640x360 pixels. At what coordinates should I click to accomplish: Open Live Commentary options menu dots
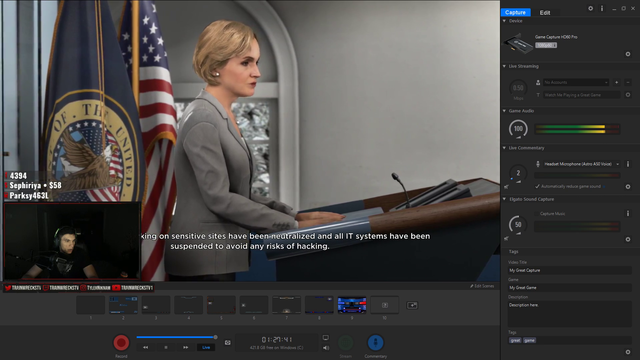pyautogui.click(x=628, y=164)
